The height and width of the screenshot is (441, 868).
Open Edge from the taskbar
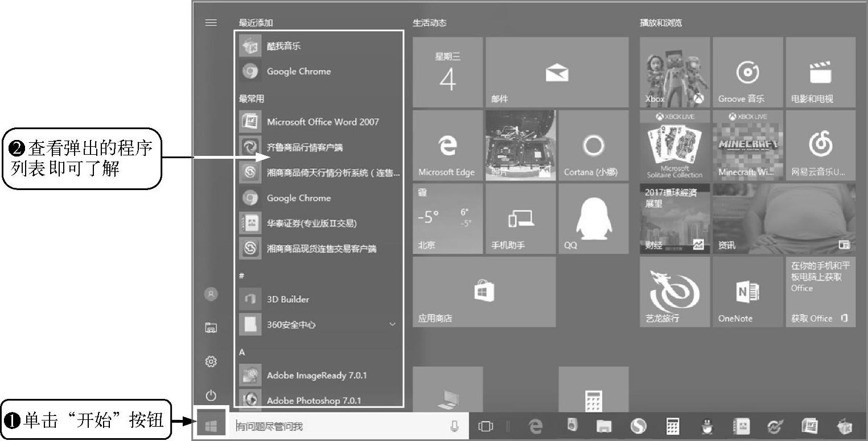536,426
